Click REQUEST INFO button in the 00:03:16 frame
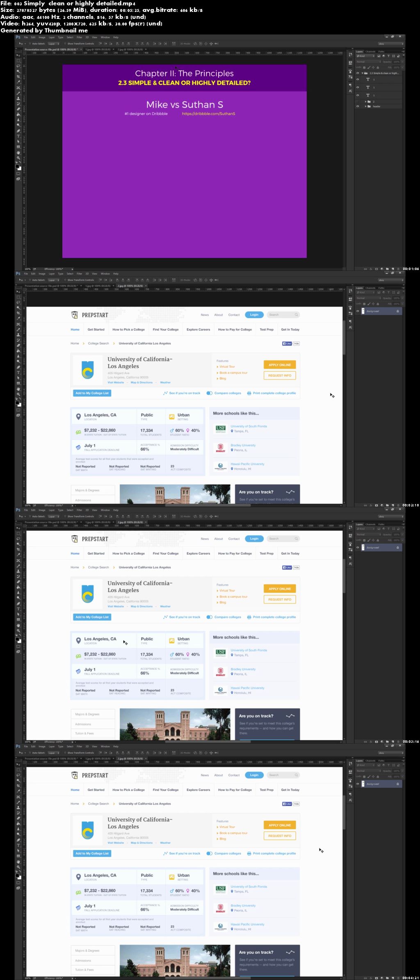The width and height of the screenshot is (420, 980). pos(280,599)
